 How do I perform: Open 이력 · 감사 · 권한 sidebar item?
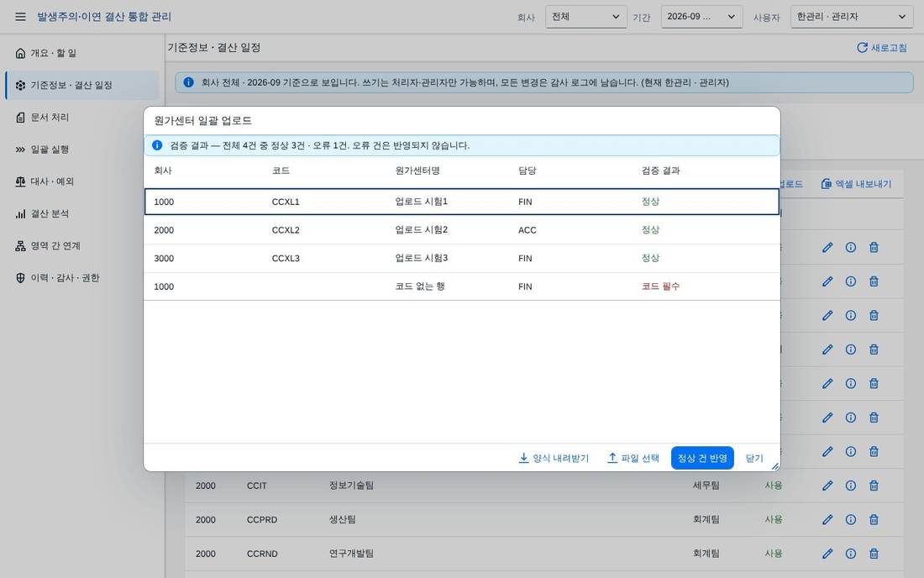[x=82, y=278]
